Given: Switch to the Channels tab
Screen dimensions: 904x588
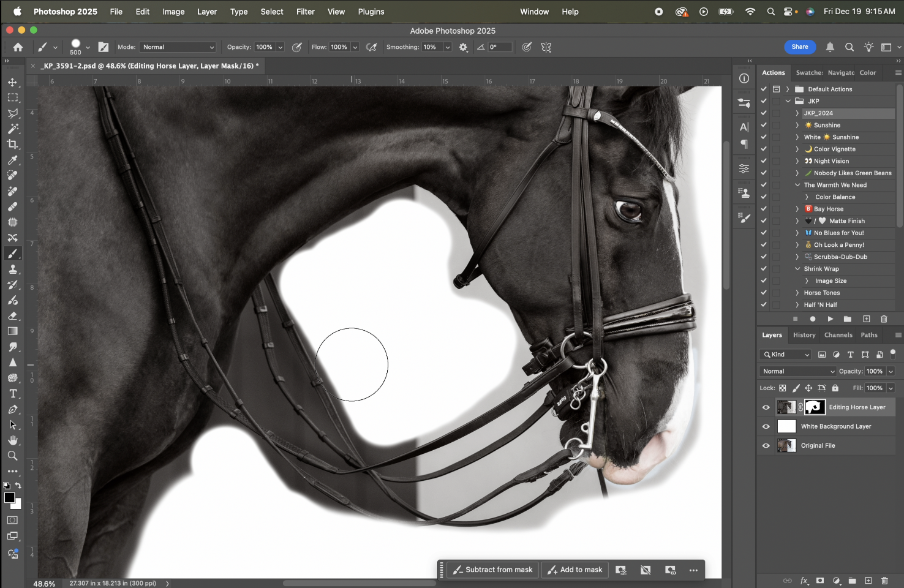Looking at the screenshot, I should 838,335.
